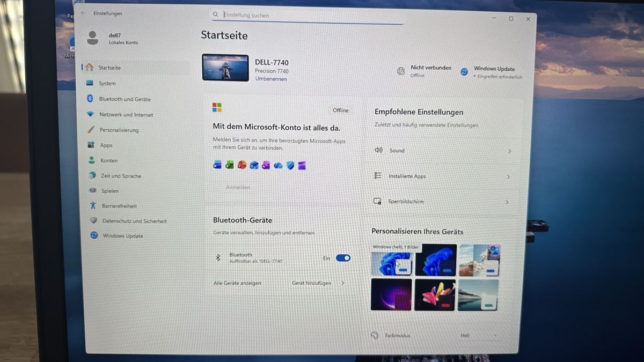Image resolution: width=644 pixels, height=362 pixels.
Task: Click the Apps sidebar icon
Action: (x=91, y=145)
